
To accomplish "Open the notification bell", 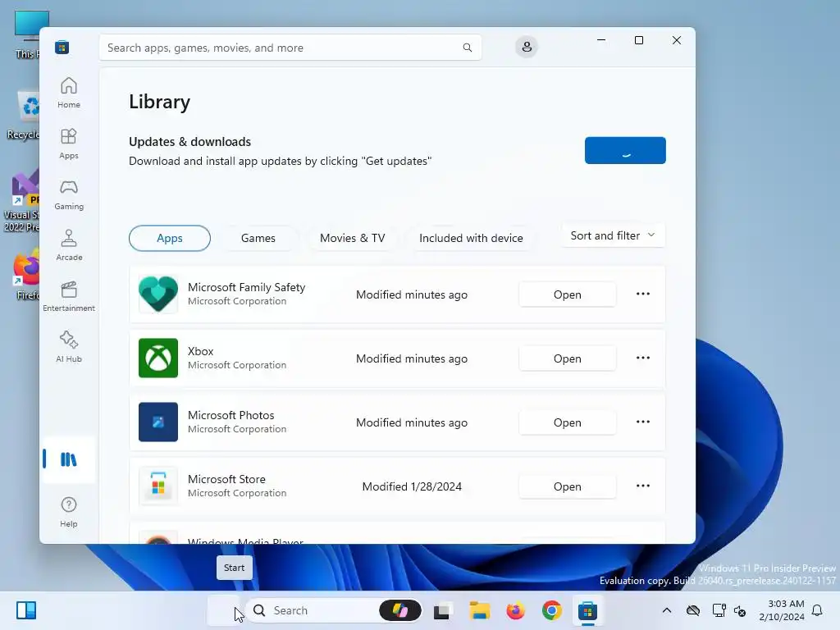I will click(817, 610).
